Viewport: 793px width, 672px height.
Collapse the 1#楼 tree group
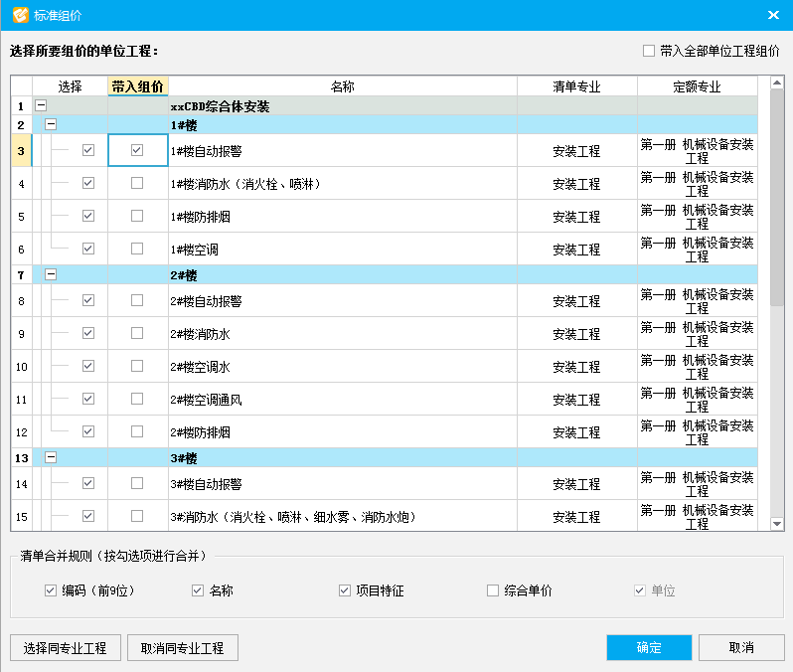51,124
